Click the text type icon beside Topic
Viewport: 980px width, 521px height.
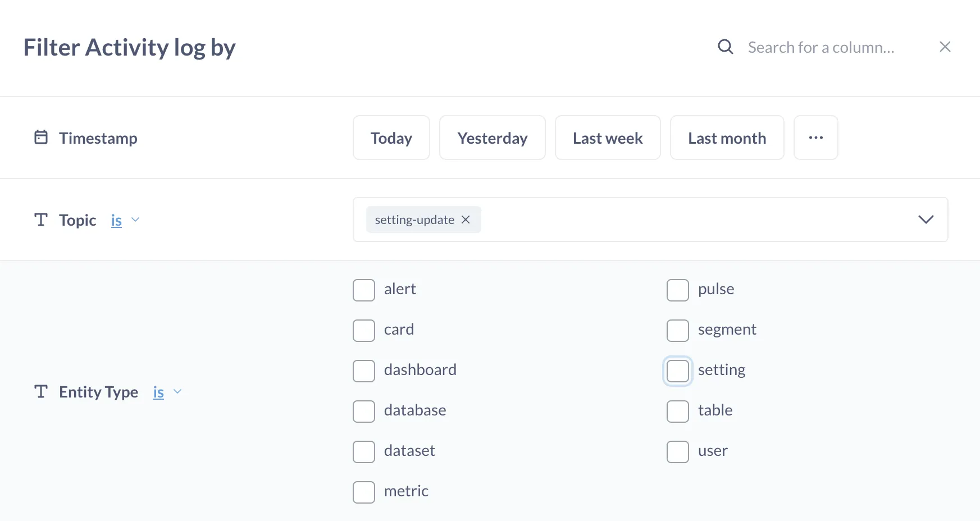pyautogui.click(x=40, y=220)
